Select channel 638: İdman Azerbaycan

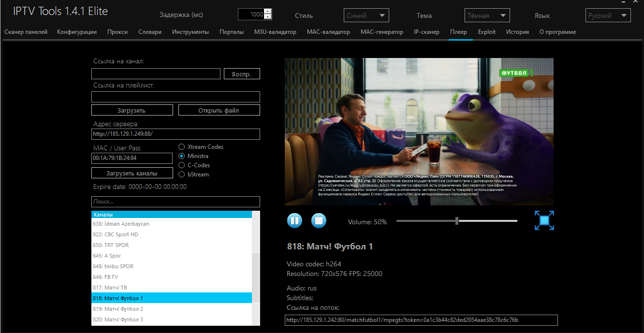(x=172, y=224)
